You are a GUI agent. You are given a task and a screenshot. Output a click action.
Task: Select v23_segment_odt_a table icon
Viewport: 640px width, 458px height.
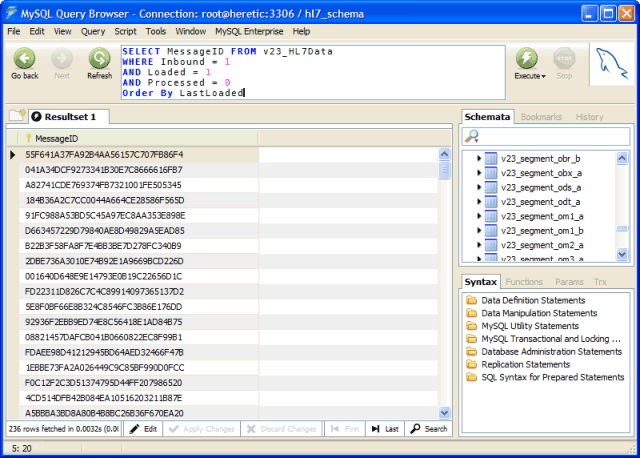coord(491,202)
